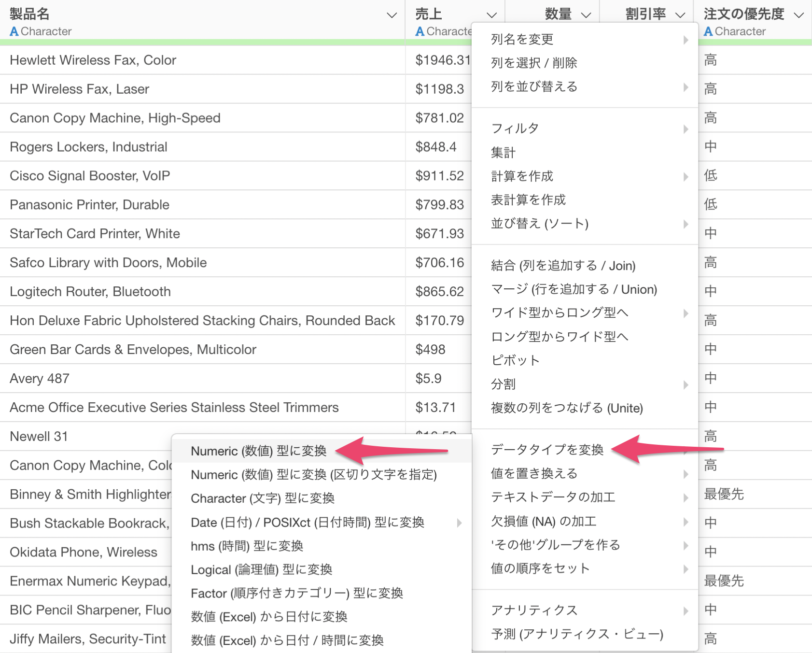Expand the 列名を変更 submenu arrow
812x653 pixels.
point(686,40)
